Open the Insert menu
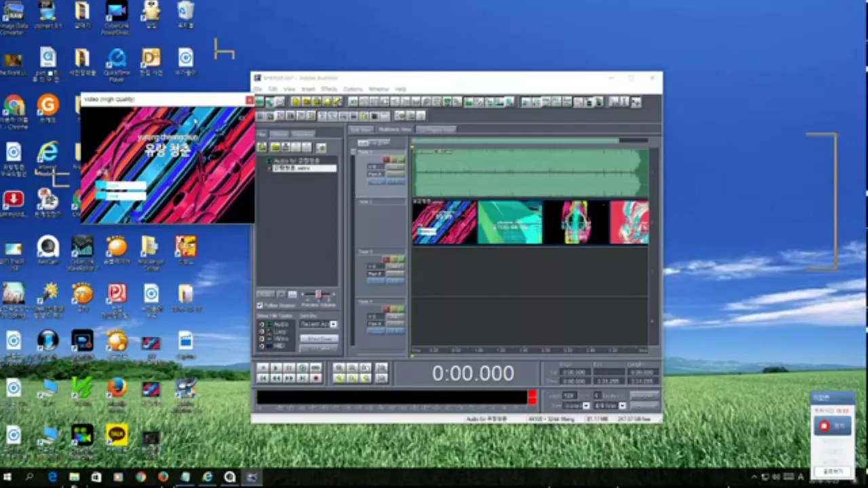Image resolution: width=868 pixels, height=488 pixels. [x=308, y=89]
